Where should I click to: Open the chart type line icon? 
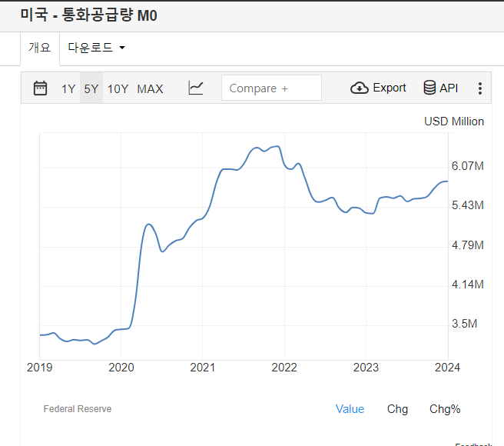pyautogui.click(x=196, y=88)
